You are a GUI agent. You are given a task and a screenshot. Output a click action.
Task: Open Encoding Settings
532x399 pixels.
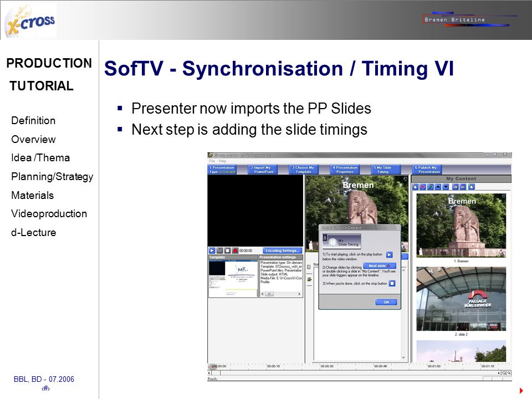coord(282,250)
